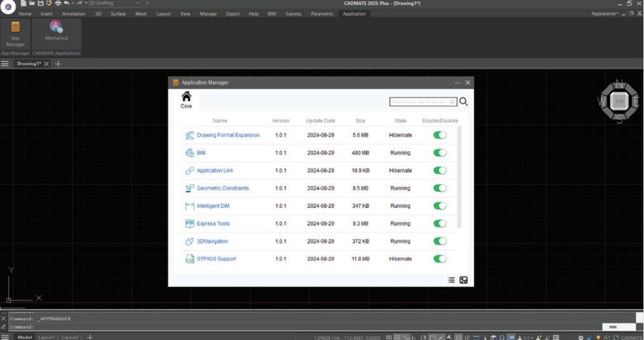Switch to the Annotation ribbon tab

coord(74,14)
